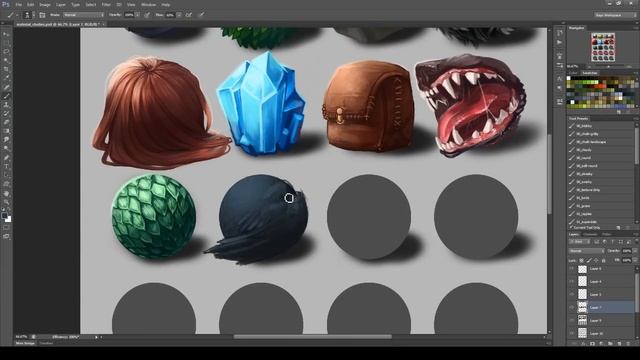The width and height of the screenshot is (640, 360).
Task: Open the Mini Bridge tab at the bottom
Action: [x=25, y=344]
